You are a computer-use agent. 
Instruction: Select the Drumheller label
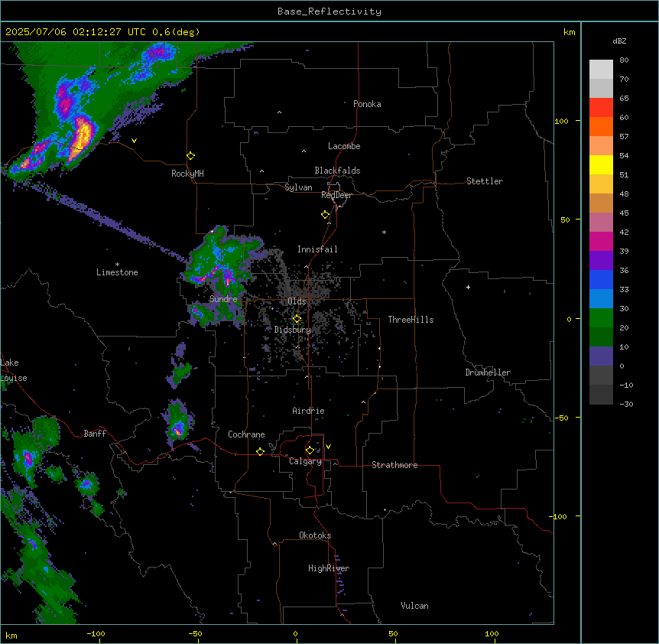488,372
